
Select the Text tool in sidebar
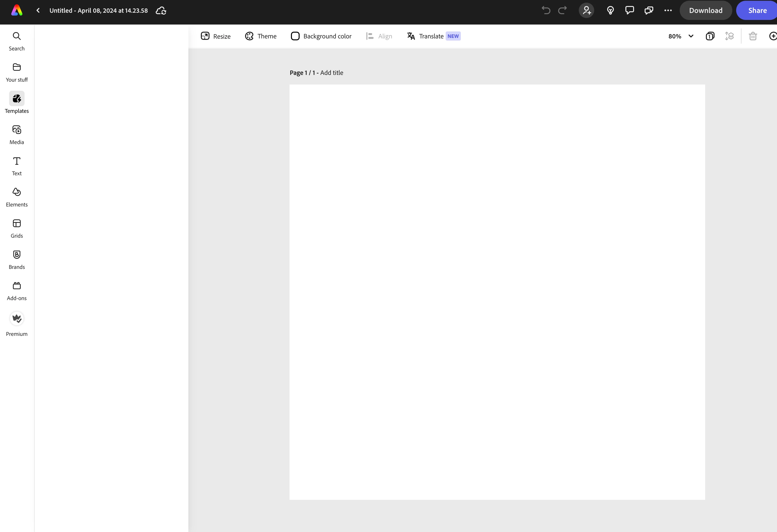(x=17, y=166)
